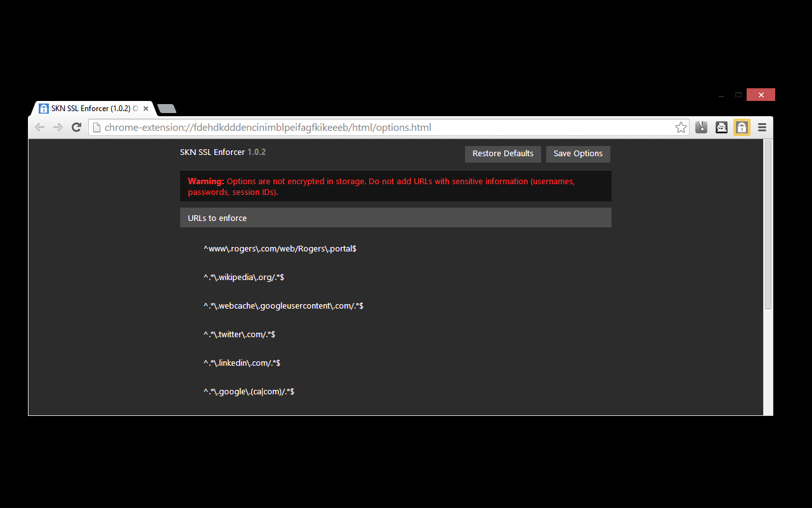The image size is (812, 508).
Task: Minimize the Chrome window
Action: [x=721, y=95]
